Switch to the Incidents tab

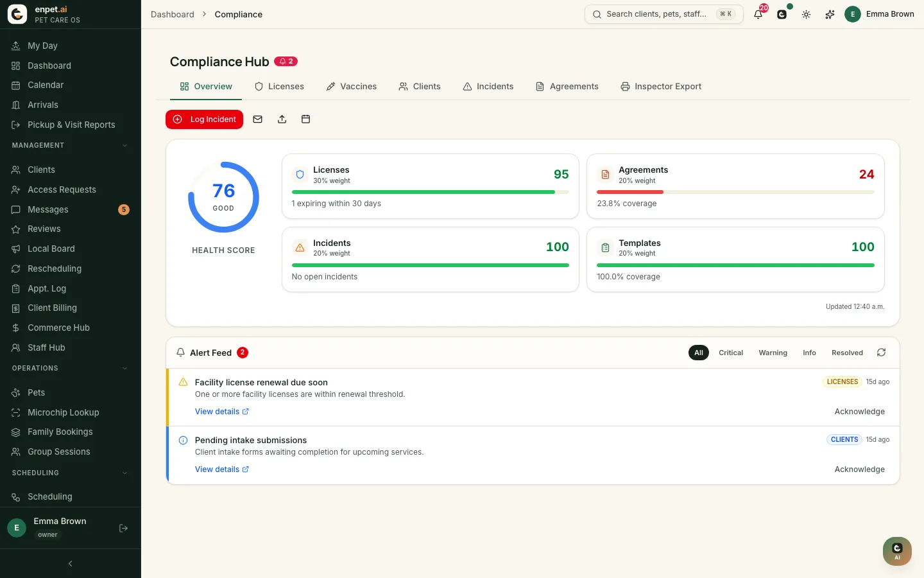tap(488, 86)
